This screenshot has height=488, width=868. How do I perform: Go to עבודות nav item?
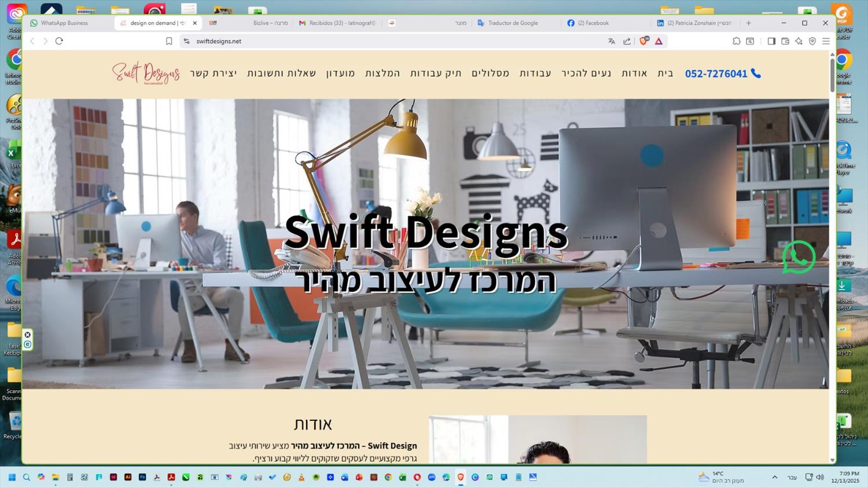(x=535, y=73)
